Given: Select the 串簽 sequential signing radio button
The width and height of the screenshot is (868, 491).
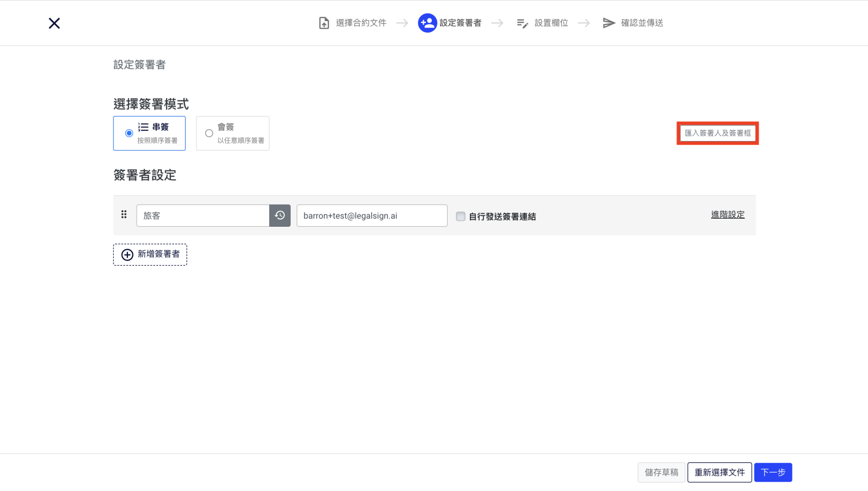Looking at the screenshot, I should [129, 133].
